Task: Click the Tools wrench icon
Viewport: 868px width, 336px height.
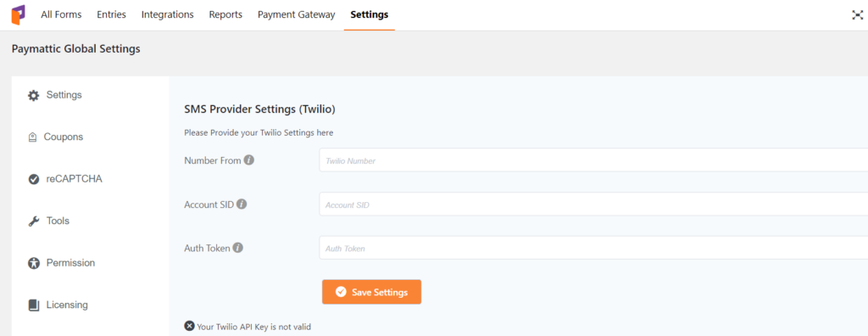Action: (34, 221)
